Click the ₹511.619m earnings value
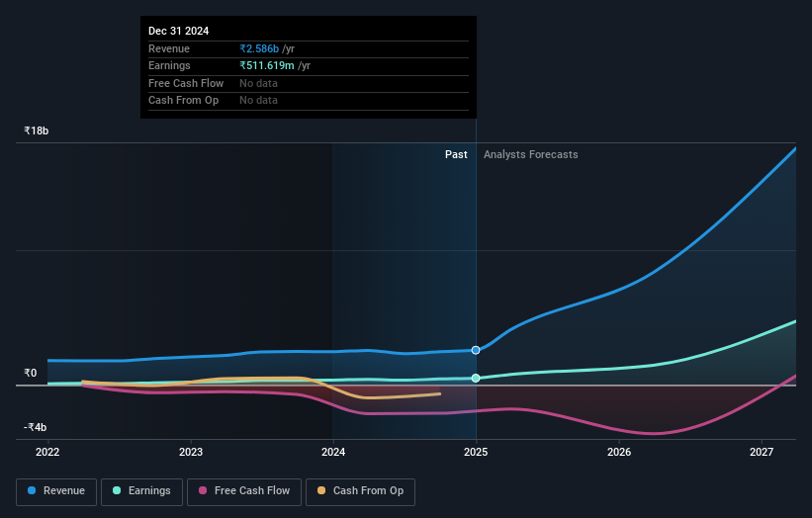Viewport: 812px width, 518px height. pyautogui.click(x=267, y=65)
